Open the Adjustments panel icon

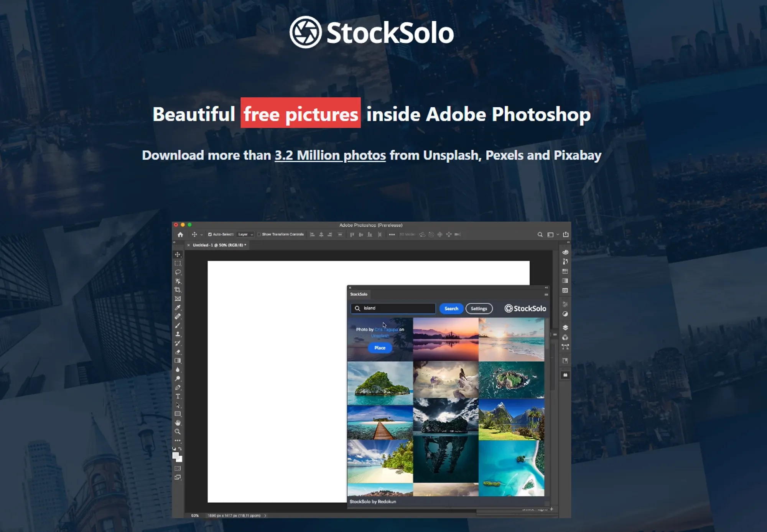pos(565,314)
